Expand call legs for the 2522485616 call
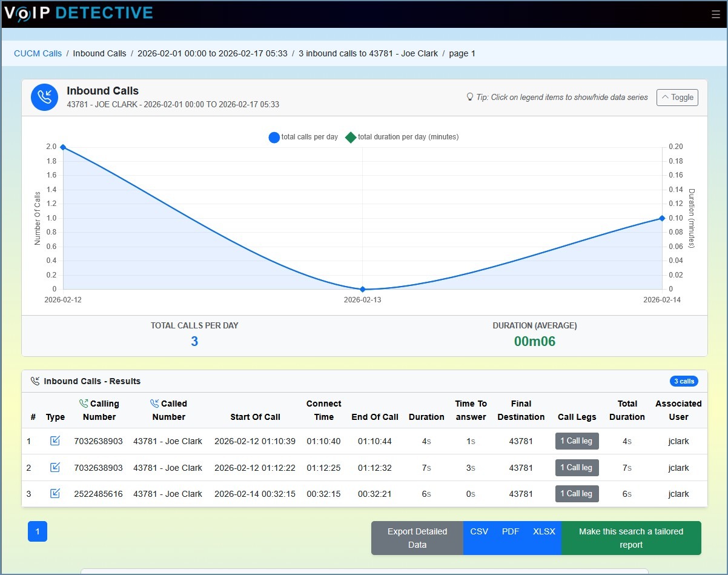The height and width of the screenshot is (575, 728). 576,493
